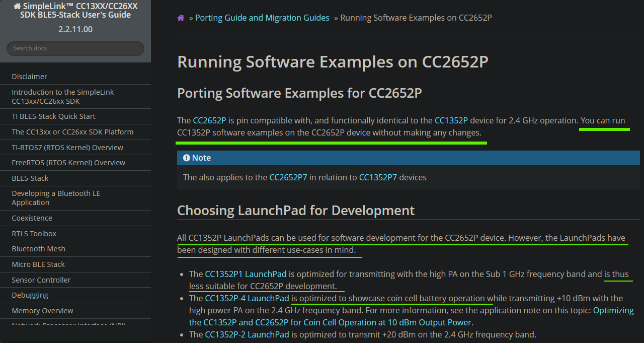644x343 pixels.
Task: Open Developing a Bluetooth LE Application
Action: click(75, 198)
